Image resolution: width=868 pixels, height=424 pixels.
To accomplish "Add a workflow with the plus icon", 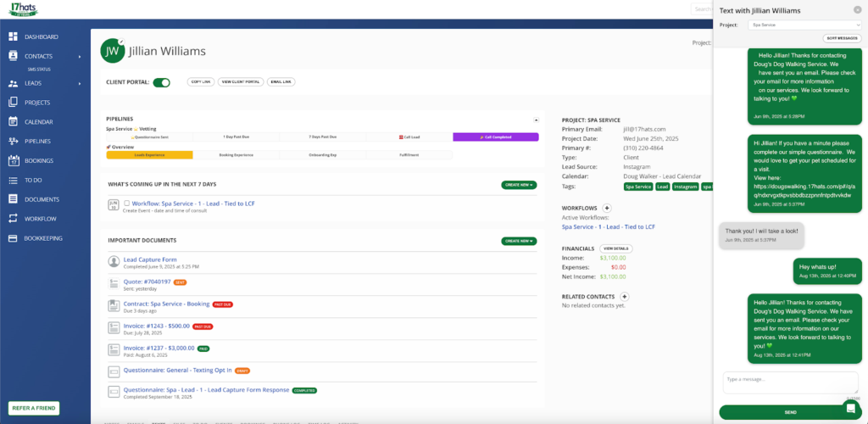I will point(607,208).
